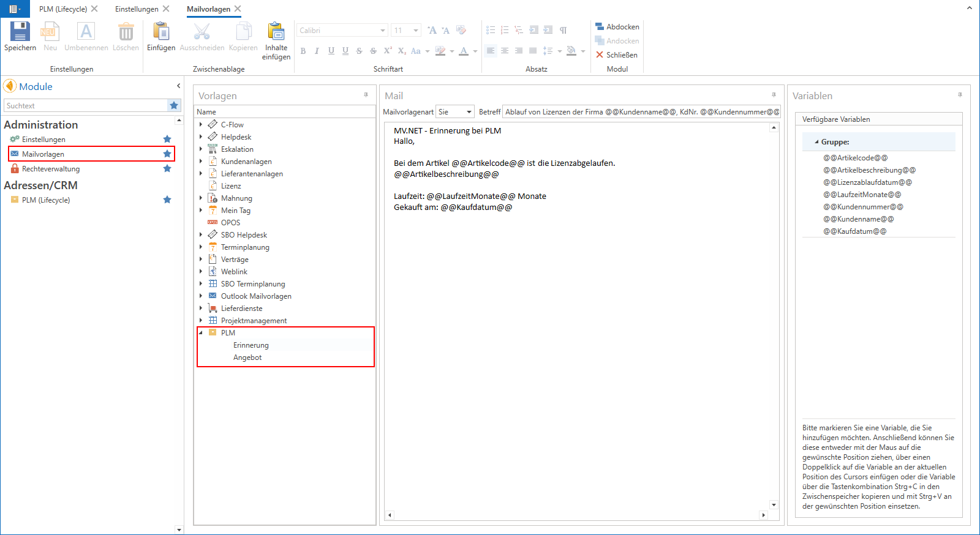Viewport: 980px width, 535px height.
Task: Open the application menu button
Action: [x=14, y=9]
